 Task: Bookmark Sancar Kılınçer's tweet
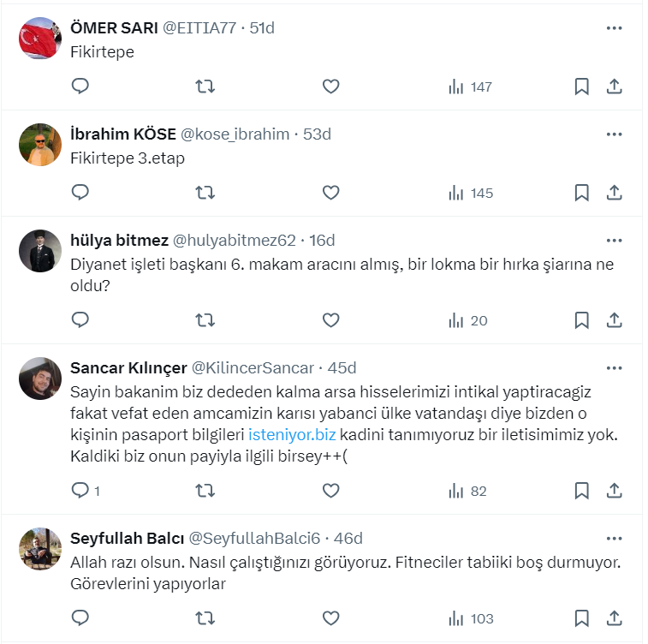582,491
